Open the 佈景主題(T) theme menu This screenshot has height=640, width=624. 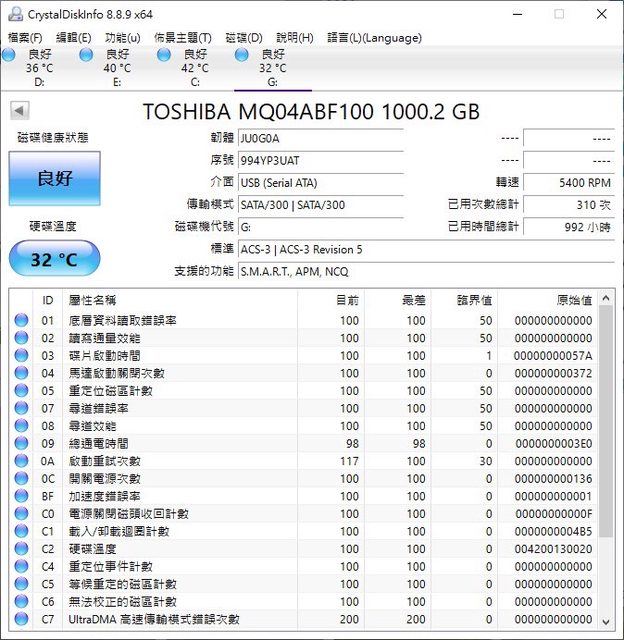pos(182,37)
